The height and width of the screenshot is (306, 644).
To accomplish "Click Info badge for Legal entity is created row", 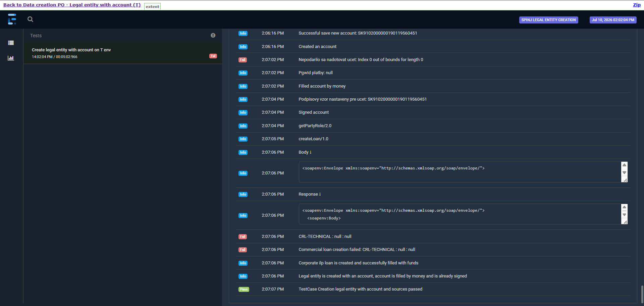I will (x=243, y=276).
